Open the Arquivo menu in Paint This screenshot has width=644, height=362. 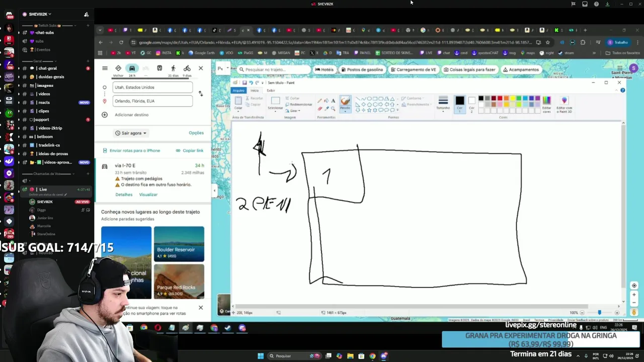coord(238,90)
